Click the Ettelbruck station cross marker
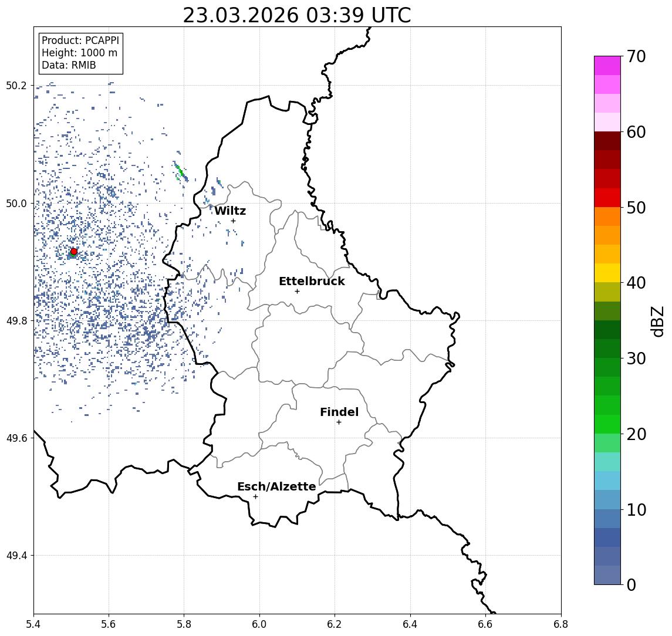 (x=297, y=292)
